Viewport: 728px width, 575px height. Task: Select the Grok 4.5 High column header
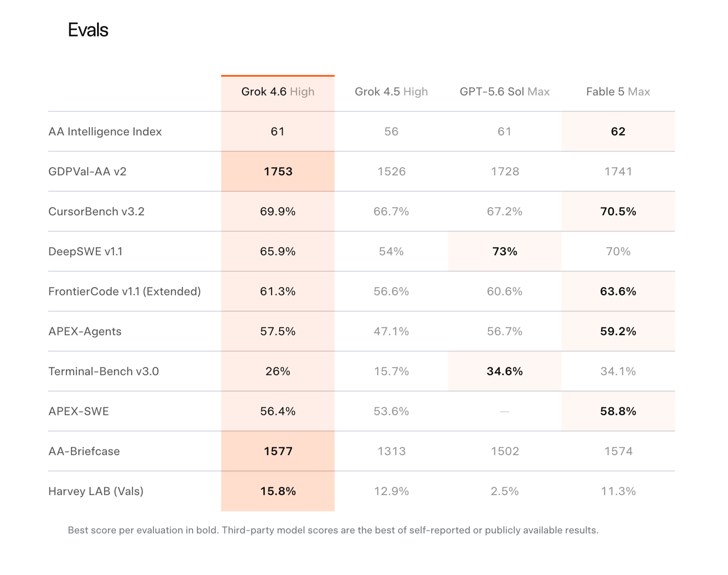click(x=391, y=91)
